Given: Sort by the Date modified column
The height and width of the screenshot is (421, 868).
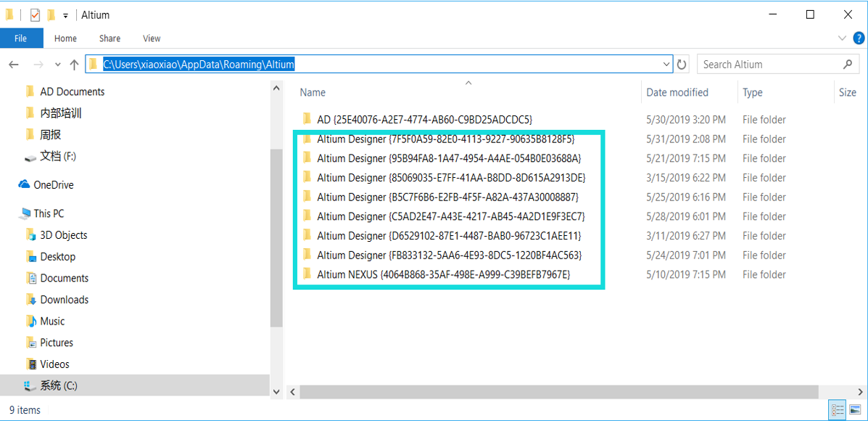Looking at the screenshot, I should (677, 92).
